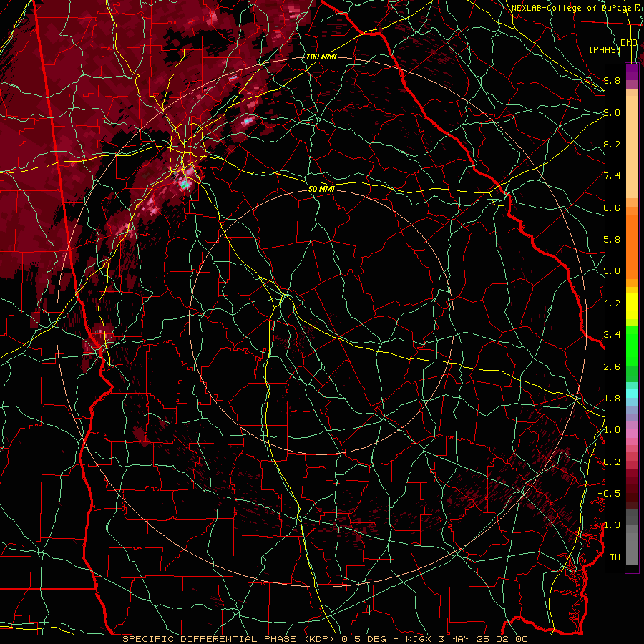The width and height of the screenshot is (644, 644).
Task: Click the "NEXLAB-College of DuPage" title text
Action: pos(571,8)
